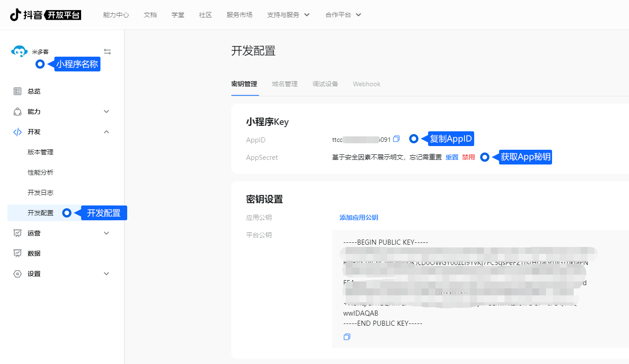Click the 重置 link for AppSecret
This screenshot has height=364, width=629.
click(452, 157)
